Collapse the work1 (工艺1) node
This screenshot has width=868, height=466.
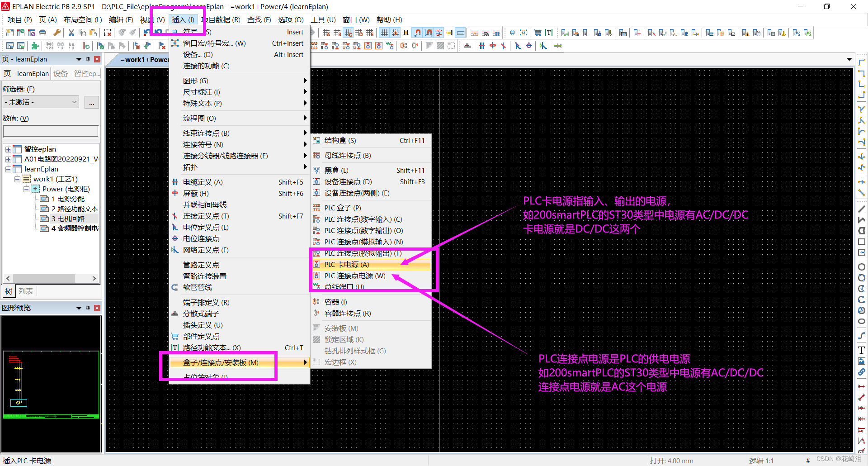17,179
